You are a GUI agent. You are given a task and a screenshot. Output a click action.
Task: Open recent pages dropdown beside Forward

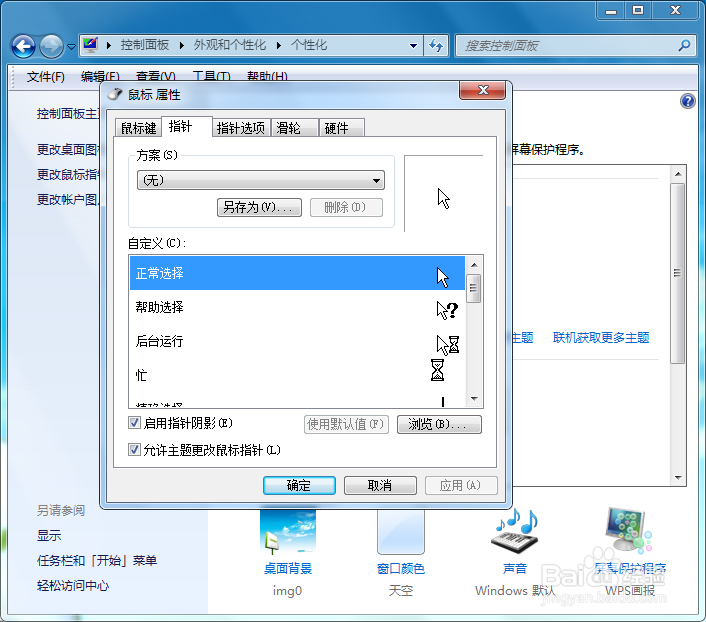(x=71, y=46)
